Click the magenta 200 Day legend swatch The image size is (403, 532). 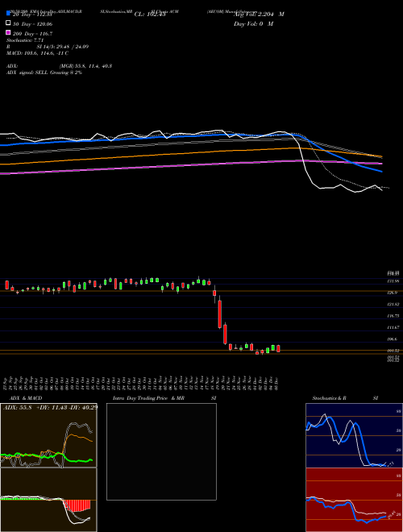[8, 32]
